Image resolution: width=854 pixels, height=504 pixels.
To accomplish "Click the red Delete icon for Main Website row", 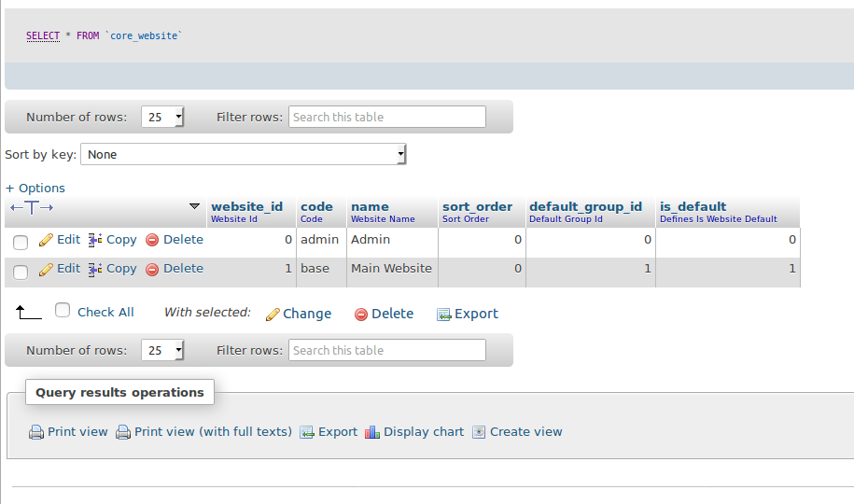I will click(152, 269).
